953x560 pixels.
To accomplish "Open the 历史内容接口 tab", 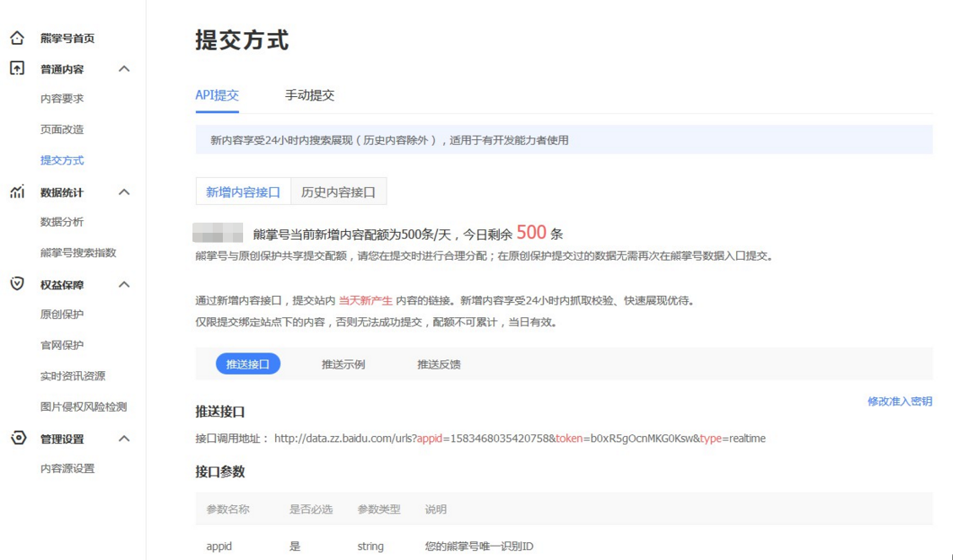I will point(338,191).
